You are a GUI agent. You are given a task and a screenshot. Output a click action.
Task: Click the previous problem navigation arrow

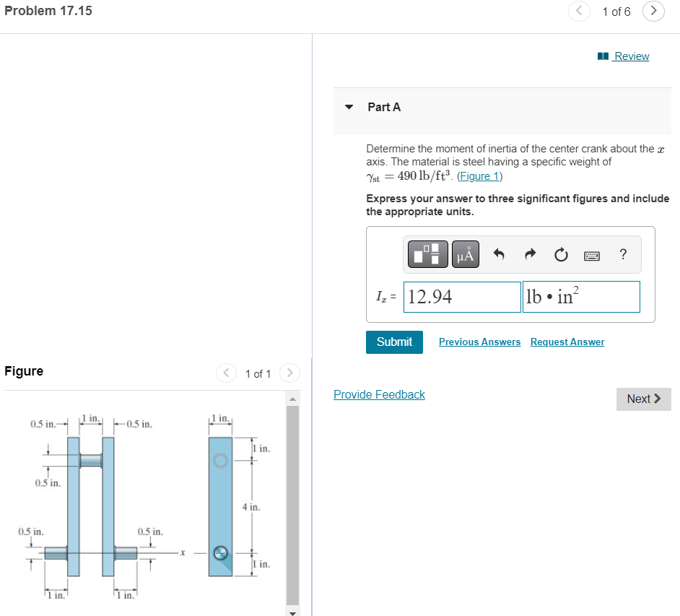579,12
